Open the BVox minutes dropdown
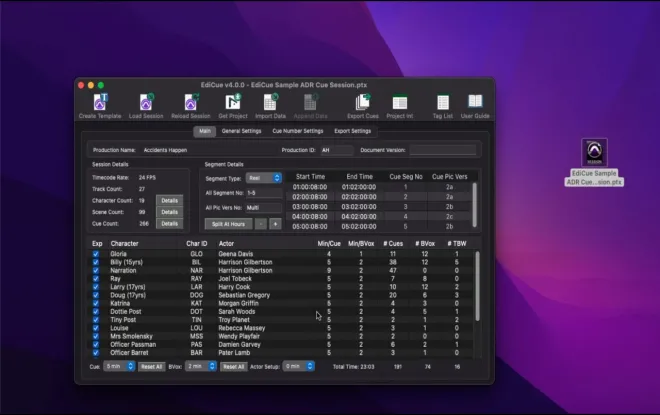The height and width of the screenshot is (415, 660). tap(201, 366)
